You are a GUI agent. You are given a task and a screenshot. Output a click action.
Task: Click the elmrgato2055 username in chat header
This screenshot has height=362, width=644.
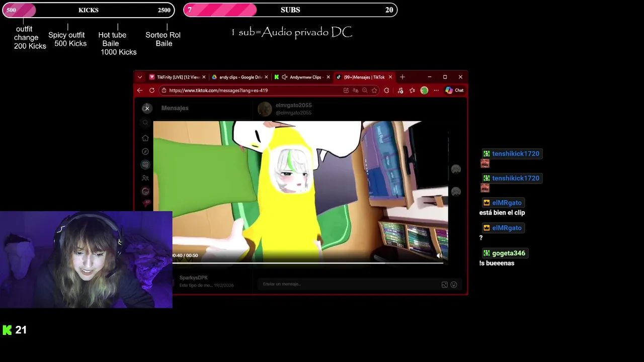pos(294,105)
